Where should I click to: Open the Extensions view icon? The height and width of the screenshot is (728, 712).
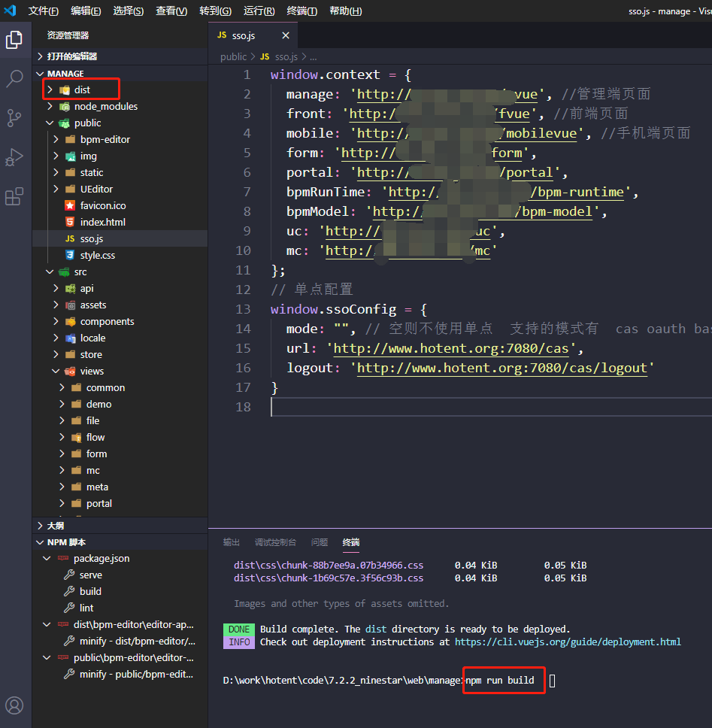click(x=14, y=197)
